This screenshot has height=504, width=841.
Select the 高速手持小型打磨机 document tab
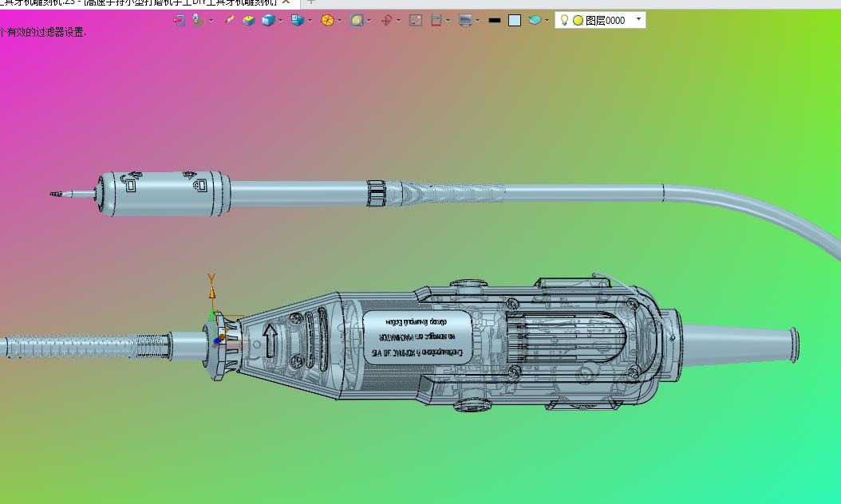coord(180,2)
